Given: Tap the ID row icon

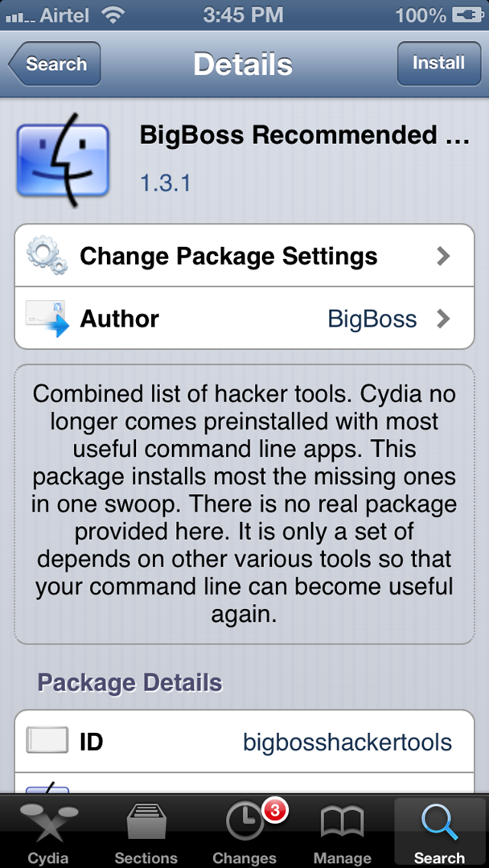Looking at the screenshot, I should pos(47,740).
